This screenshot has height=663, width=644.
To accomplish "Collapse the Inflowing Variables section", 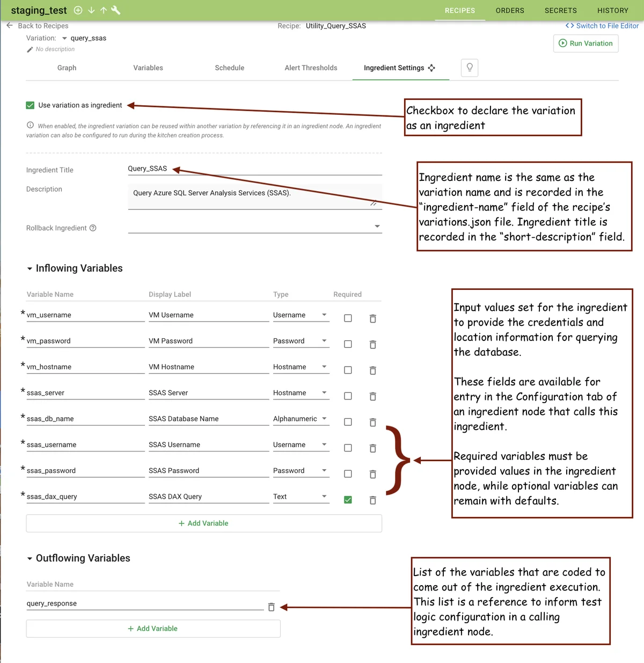I will [x=30, y=269].
